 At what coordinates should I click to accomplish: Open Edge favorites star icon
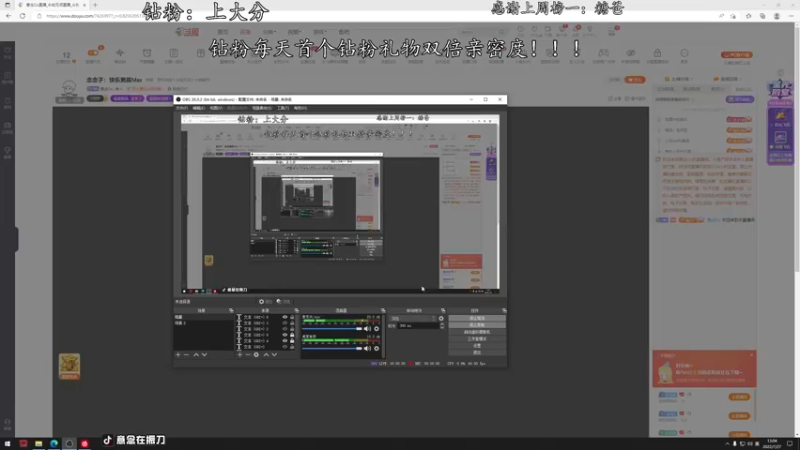(x=748, y=16)
